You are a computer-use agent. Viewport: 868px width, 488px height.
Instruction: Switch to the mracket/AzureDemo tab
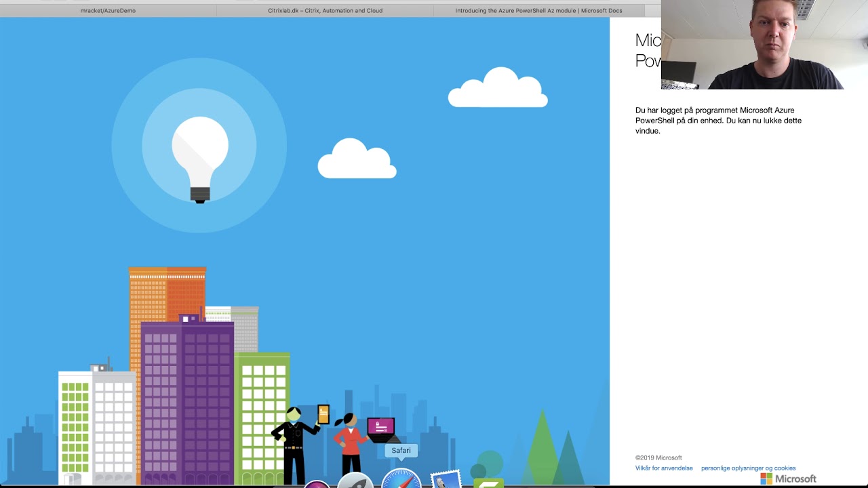(108, 11)
